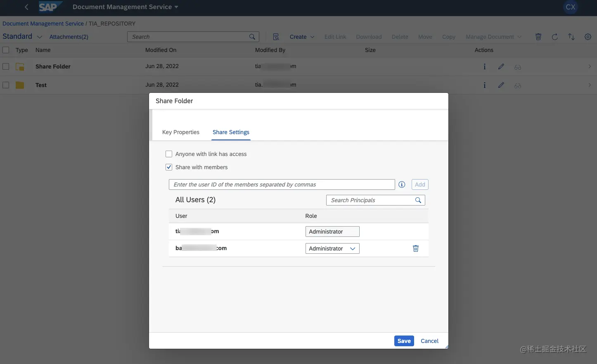Image resolution: width=597 pixels, height=364 pixels.
Task: Click Copy in toolbar
Action: click(448, 37)
